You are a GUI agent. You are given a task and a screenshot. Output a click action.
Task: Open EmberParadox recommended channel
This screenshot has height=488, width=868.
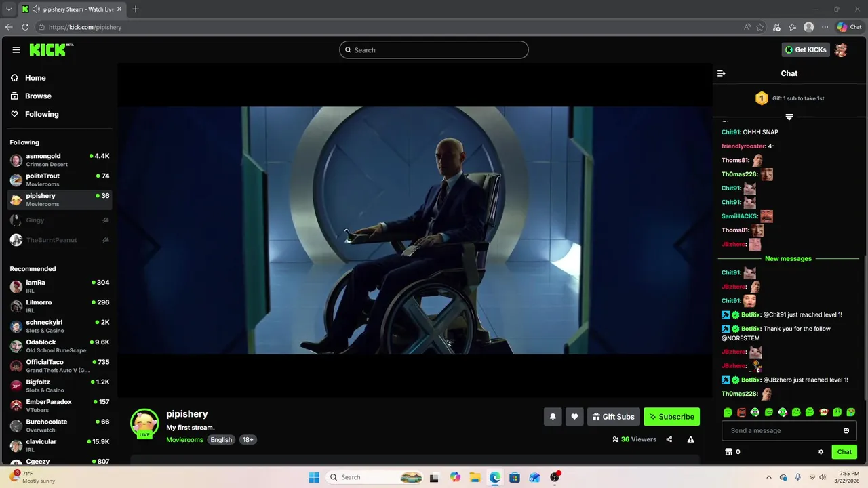point(60,405)
